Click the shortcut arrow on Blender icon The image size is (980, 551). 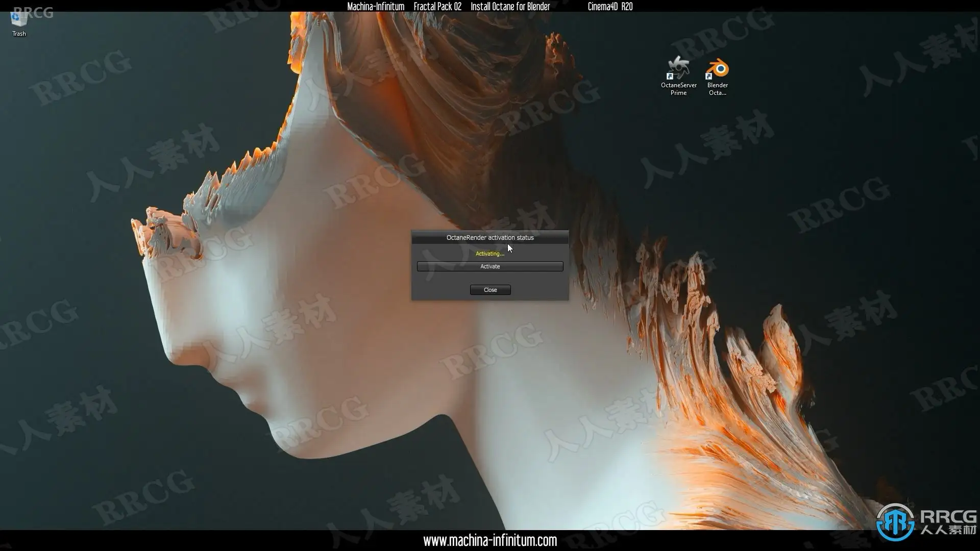(x=708, y=77)
